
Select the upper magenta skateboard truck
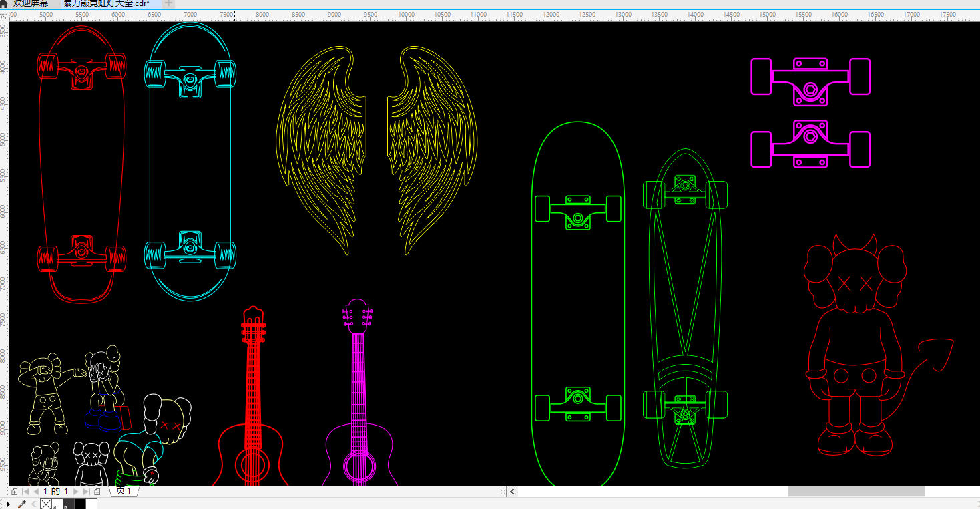pos(810,81)
